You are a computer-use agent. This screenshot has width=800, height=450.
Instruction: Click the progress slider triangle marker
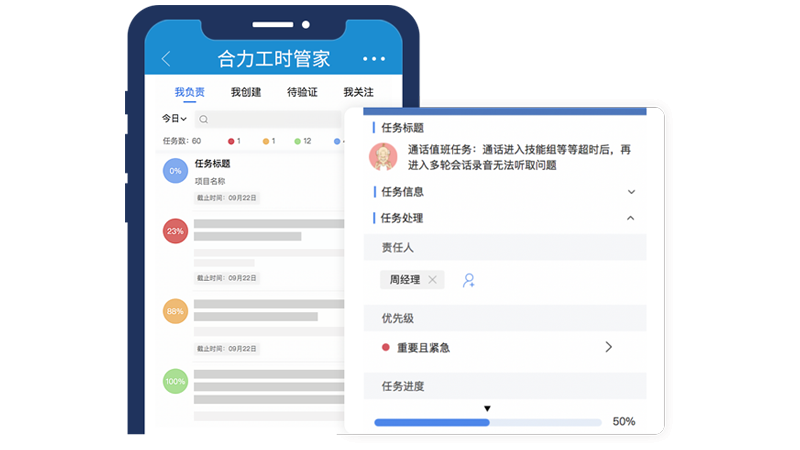(x=487, y=409)
